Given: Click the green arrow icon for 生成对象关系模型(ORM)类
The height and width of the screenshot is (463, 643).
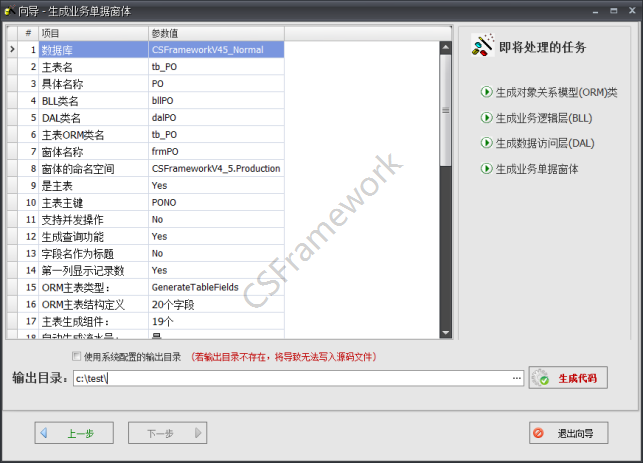Looking at the screenshot, I should [486, 92].
